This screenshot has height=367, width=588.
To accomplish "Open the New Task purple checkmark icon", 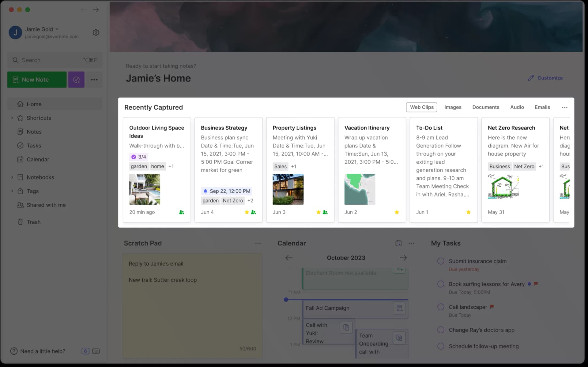I will tap(76, 80).
